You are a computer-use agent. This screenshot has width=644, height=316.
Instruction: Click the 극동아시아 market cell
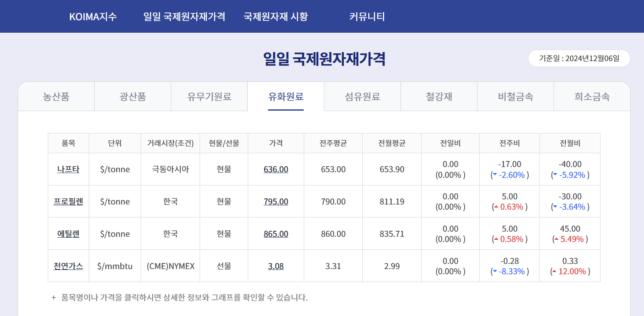(170, 169)
